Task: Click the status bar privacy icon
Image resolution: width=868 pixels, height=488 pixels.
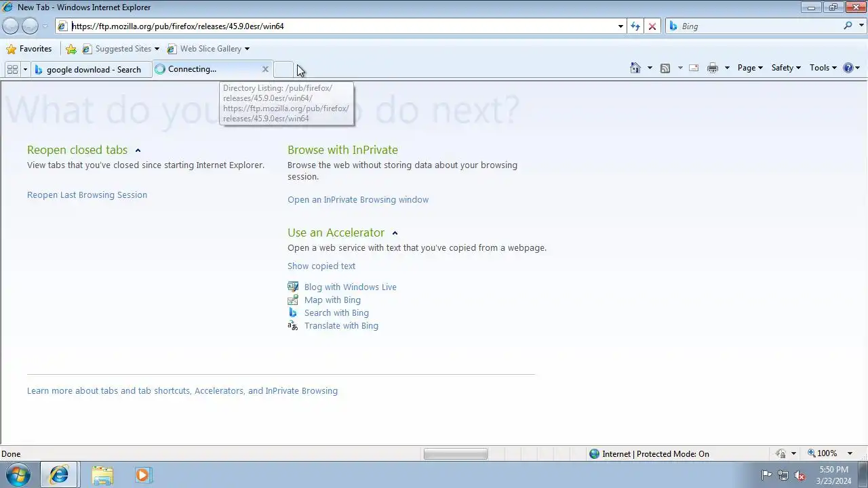Action: [781, 454]
